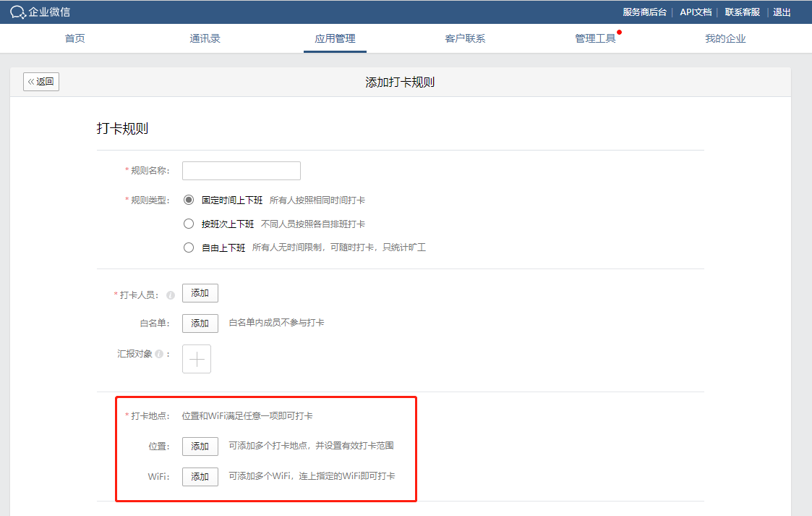Click the 打卡规则 section heading
The height and width of the screenshot is (516, 812).
122,129
